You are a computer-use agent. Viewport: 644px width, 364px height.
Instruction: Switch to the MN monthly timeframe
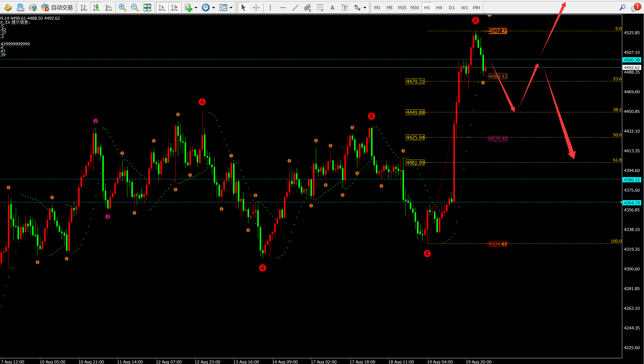(x=476, y=8)
